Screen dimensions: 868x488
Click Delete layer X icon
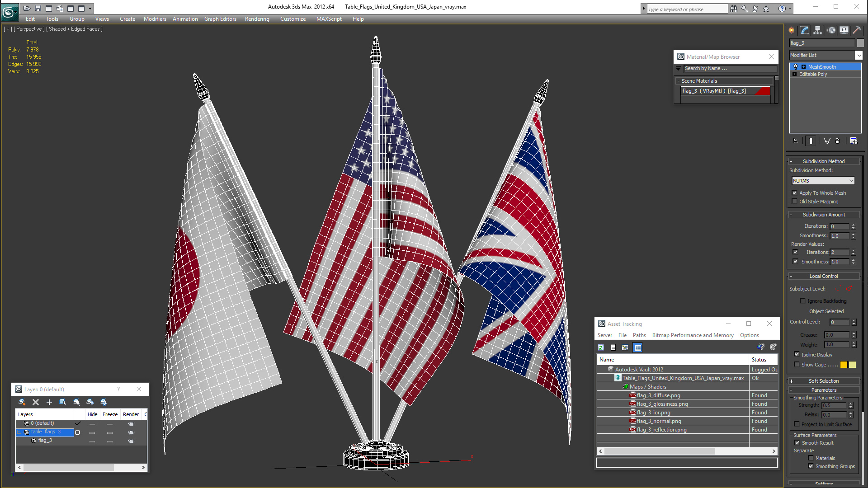(x=36, y=402)
